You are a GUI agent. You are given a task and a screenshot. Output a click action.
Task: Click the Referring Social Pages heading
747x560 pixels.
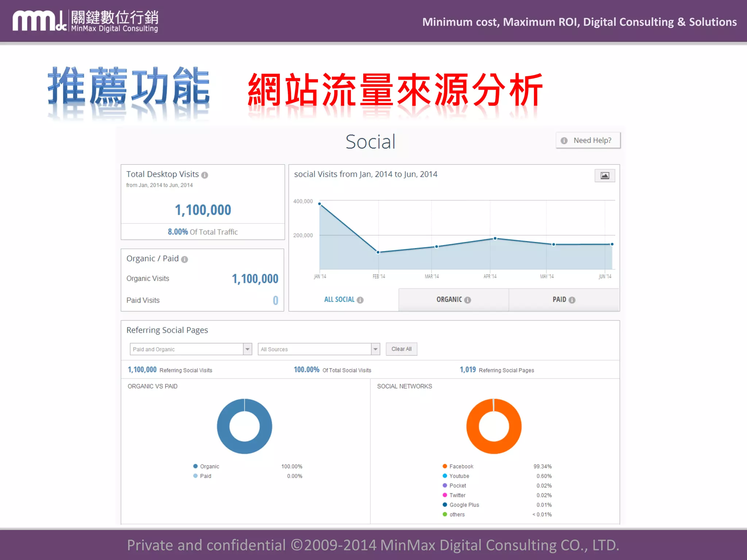pyautogui.click(x=167, y=330)
